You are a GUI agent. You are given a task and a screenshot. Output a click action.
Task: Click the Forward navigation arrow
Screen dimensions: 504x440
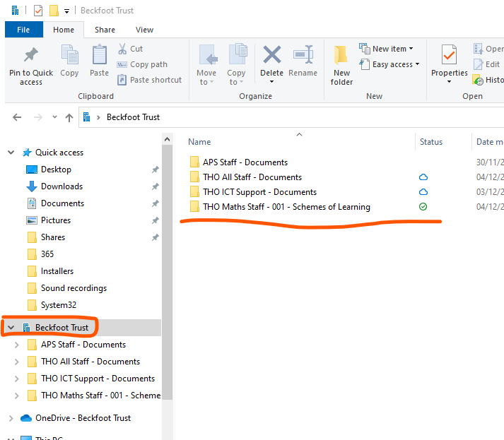pos(38,117)
